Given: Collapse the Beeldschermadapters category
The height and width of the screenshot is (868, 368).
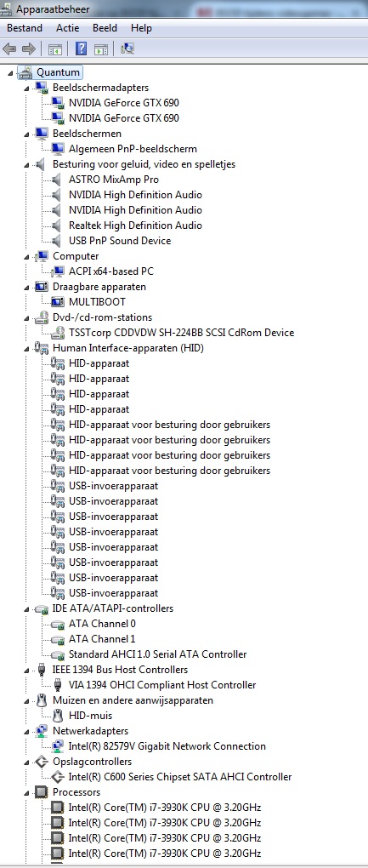Looking at the screenshot, I should (x=26, y=88).
